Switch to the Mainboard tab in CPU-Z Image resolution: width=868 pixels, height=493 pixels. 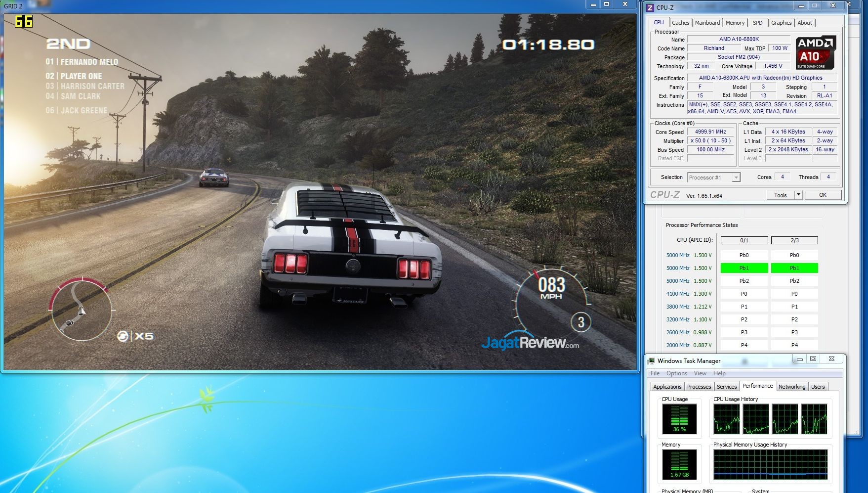tap(707, 23)
